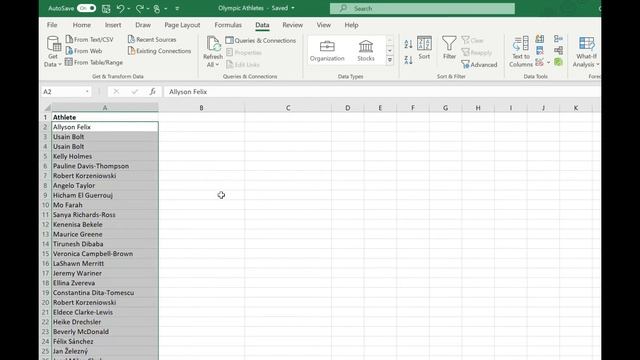Switch to the Review tab
The width and height of the screenshot is (640, 360).
[x=293, y=25]
